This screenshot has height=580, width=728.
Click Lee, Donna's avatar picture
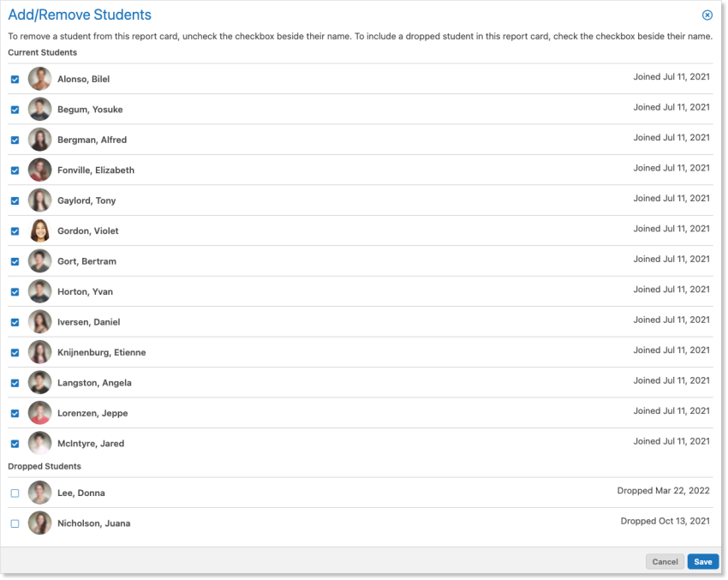[39, 493]
